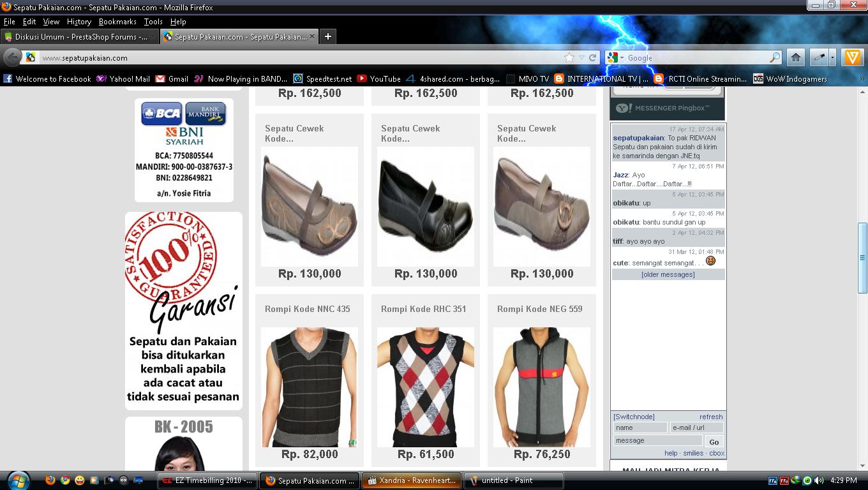This screenshot has height=490, width=868.
Task: Open the Tools menu
Action: (x=153, y=22)
